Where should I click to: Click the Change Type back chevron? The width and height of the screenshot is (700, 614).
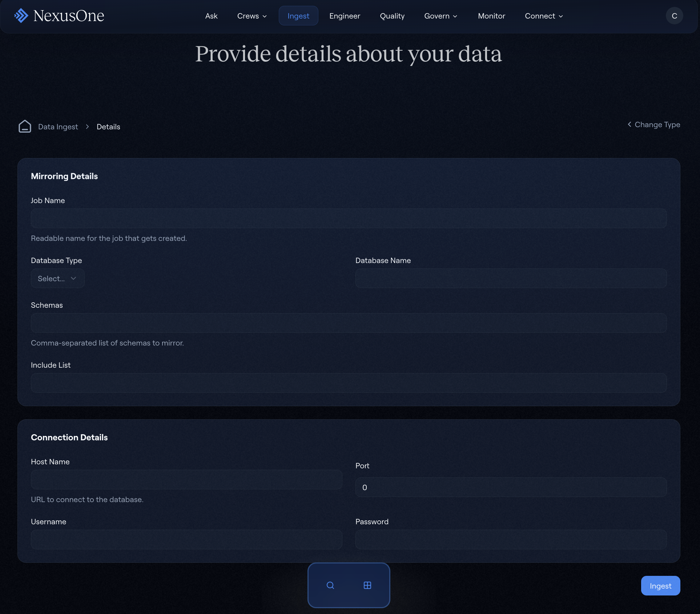(x=629, y=125)
